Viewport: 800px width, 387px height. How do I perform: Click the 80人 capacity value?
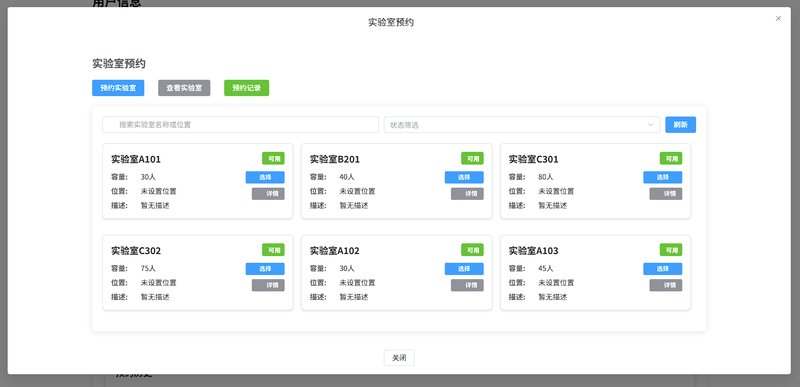(x=545, y=177)
